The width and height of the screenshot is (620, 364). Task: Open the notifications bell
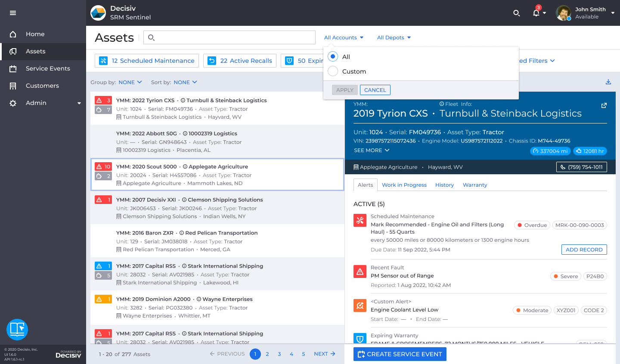coord(536,12)
